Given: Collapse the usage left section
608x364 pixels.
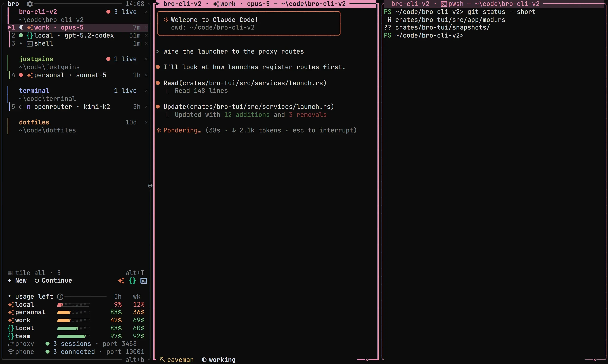Looking at the screenshot, I should click(x=9, y=297).
